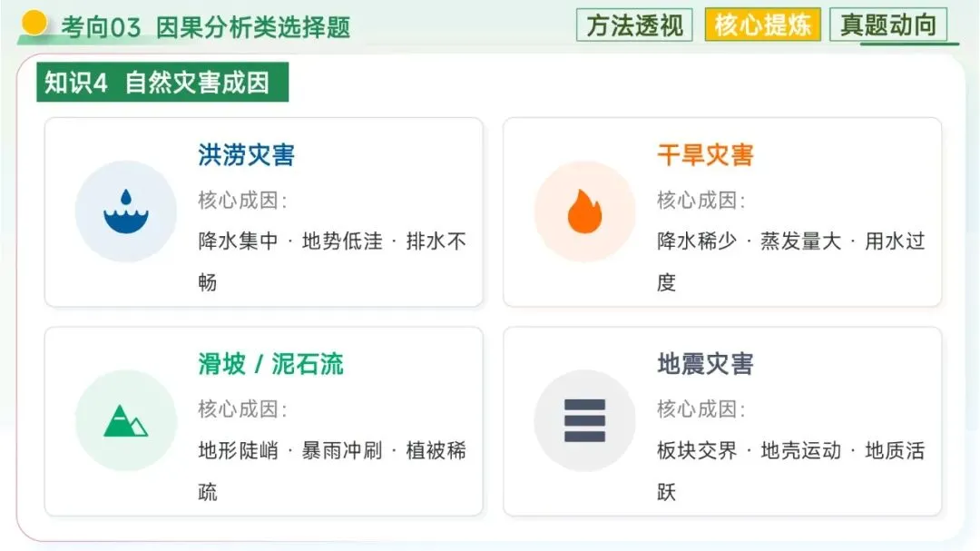Open the 方法透视 tab
This screenshot has width=980, height=551.
point(634,25)
